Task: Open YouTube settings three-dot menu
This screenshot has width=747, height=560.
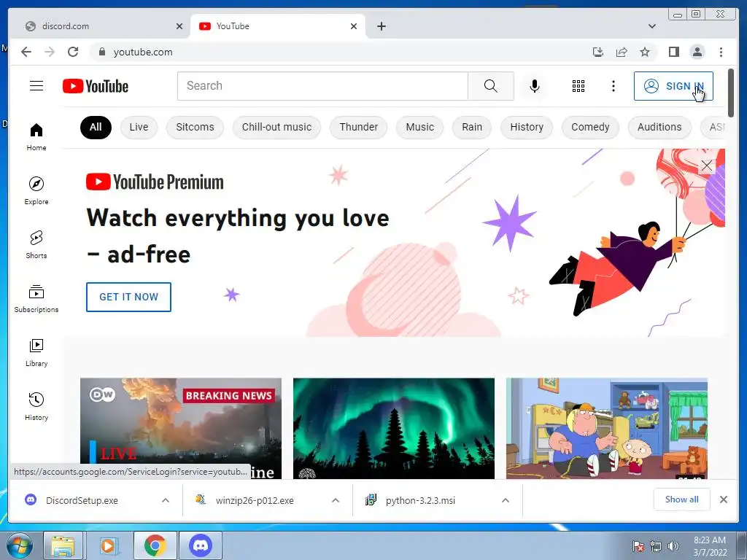Action: tap(613, 86)
